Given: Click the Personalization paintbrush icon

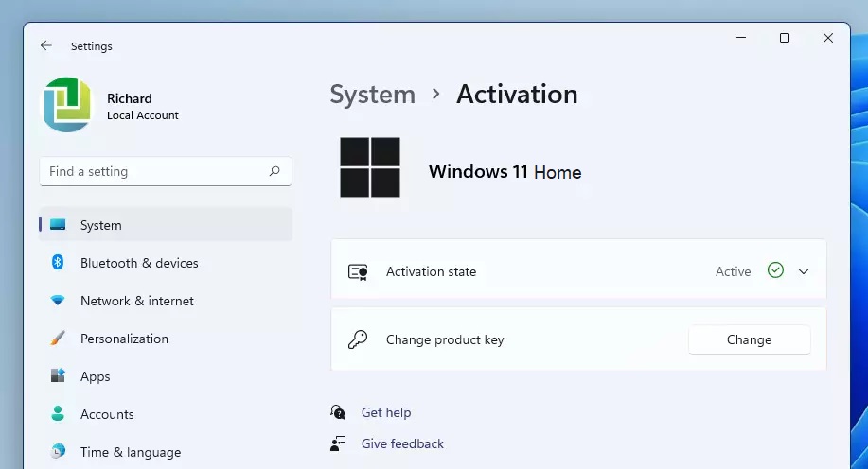Looking at the screenshot, I should 58,338.
